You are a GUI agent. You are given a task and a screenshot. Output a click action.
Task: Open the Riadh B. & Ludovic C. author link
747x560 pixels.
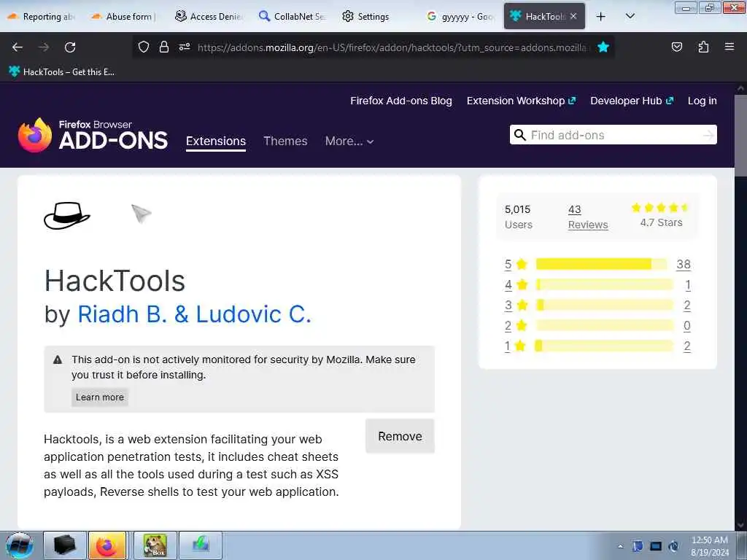click(194, 314)
